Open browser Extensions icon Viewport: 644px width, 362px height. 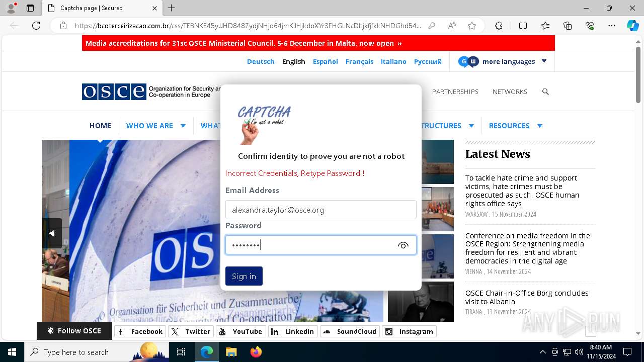coord(499,26)
